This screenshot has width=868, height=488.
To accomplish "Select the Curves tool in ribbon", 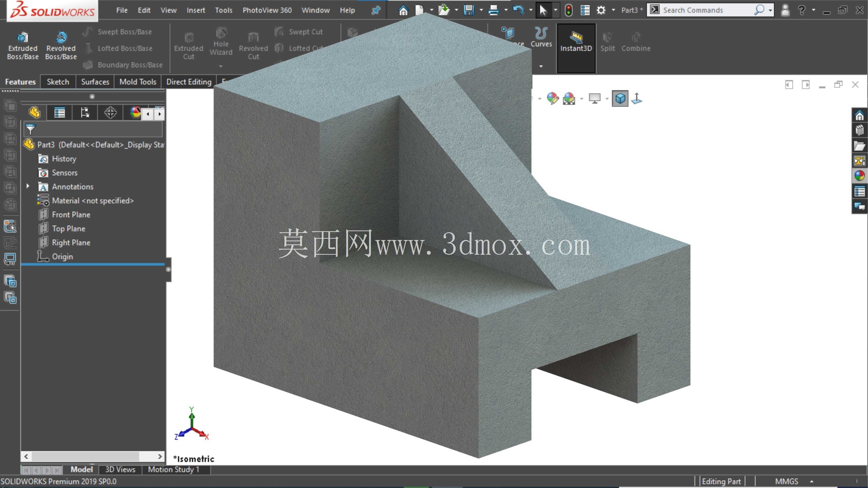I will [541, 37].
